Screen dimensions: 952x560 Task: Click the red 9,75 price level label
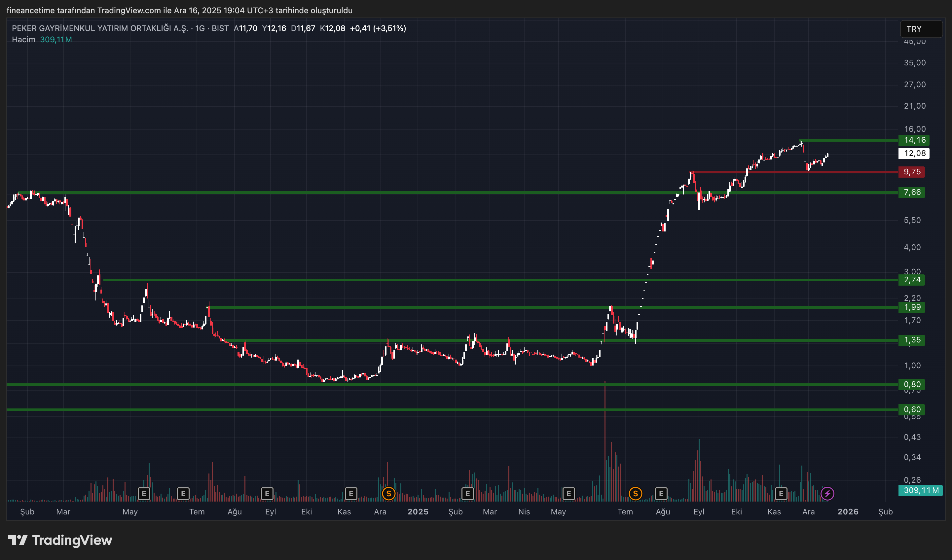click(x=912, y=172)
